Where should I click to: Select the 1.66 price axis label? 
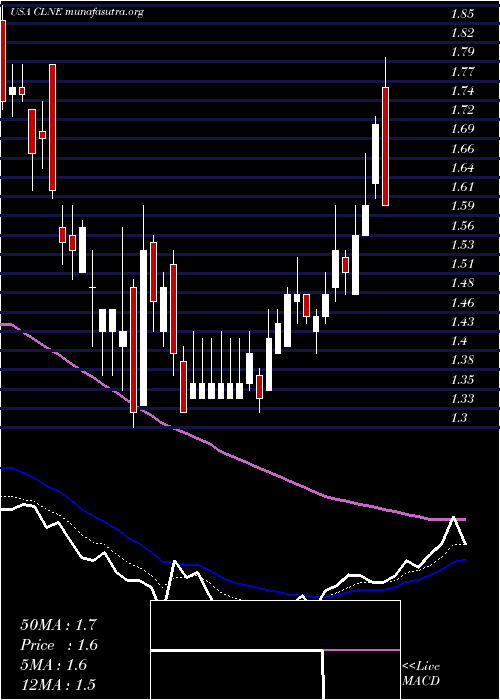[462, 149]
